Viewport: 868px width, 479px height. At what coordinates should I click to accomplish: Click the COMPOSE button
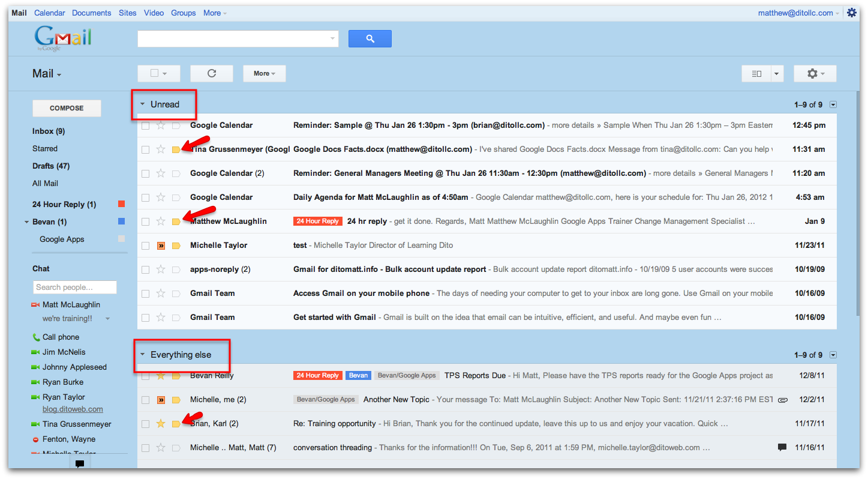[67, 108]
